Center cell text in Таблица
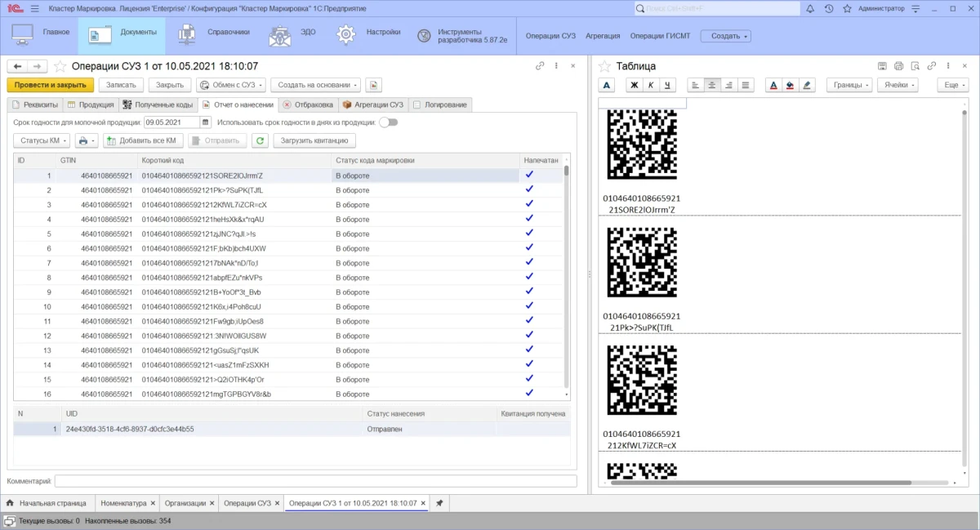Screen dimensions: 980x530 pos(712,85)
